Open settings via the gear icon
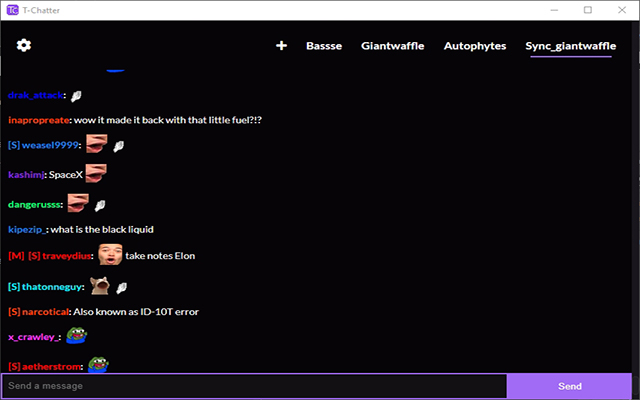This screenshot has height=400, width=640. point(24,45)
